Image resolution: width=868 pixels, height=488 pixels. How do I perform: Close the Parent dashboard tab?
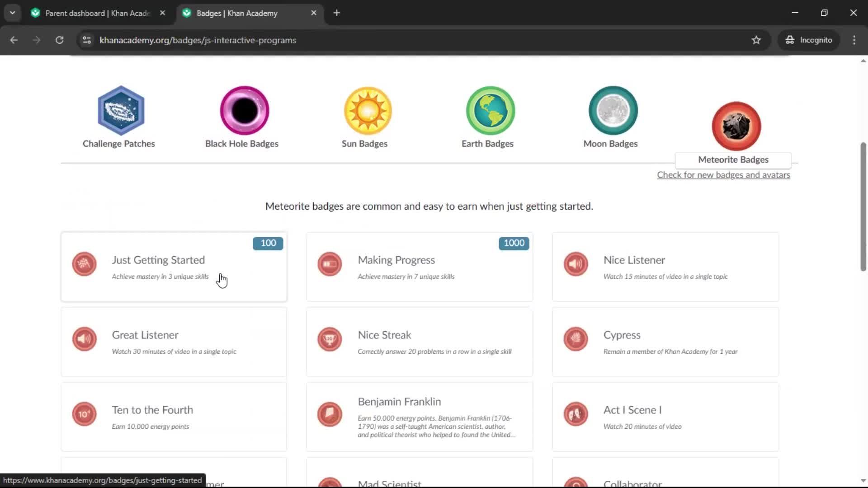pyautogui.click(x=162, y=13)
